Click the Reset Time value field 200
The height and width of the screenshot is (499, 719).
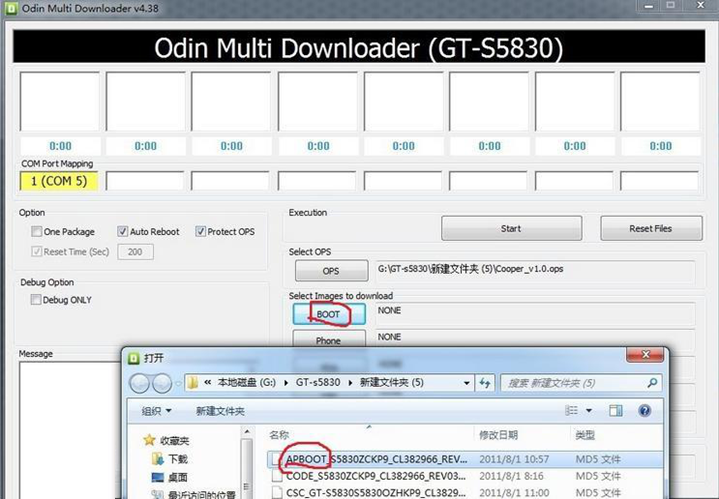[135, 252]
